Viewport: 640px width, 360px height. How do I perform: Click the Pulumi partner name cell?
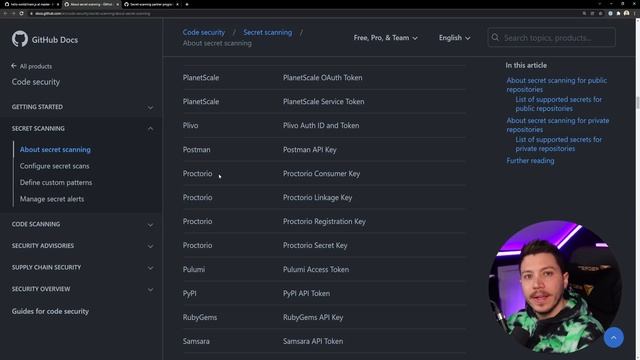(x=193, y=269)
